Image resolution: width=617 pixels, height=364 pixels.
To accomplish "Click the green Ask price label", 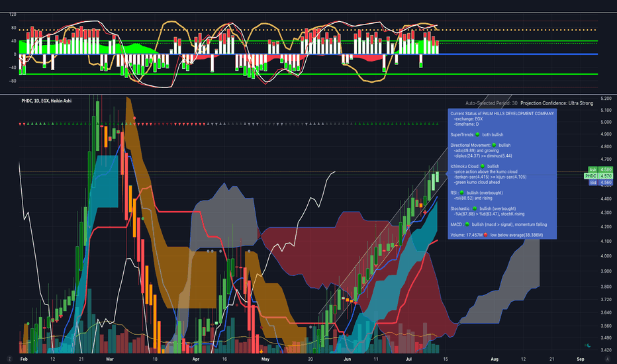I will [x=600, y=169].
